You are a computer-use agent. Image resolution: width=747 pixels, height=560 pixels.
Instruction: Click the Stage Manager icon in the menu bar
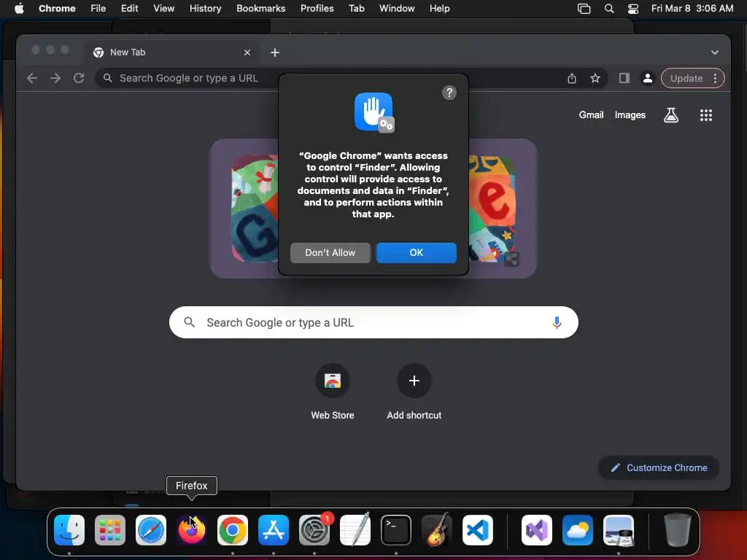pyautogui.click(x=584, y=9)
